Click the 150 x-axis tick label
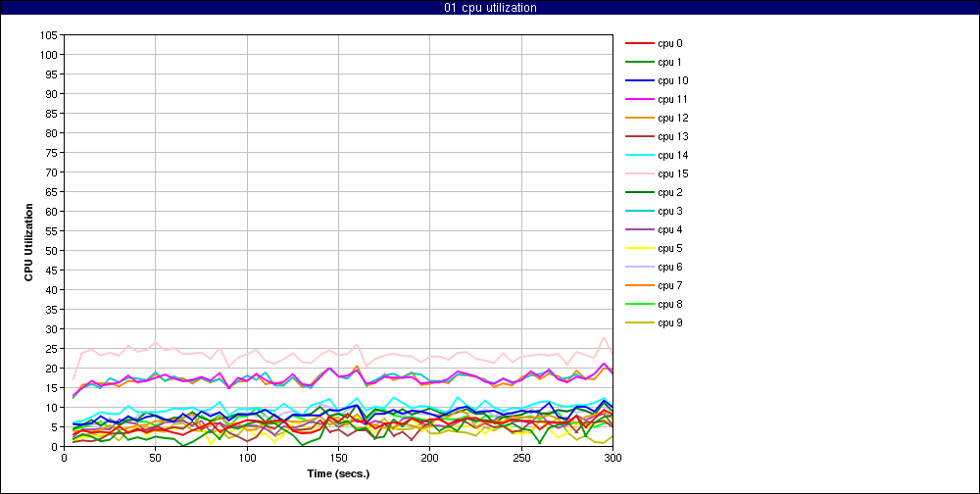 (x=338, y=457)
